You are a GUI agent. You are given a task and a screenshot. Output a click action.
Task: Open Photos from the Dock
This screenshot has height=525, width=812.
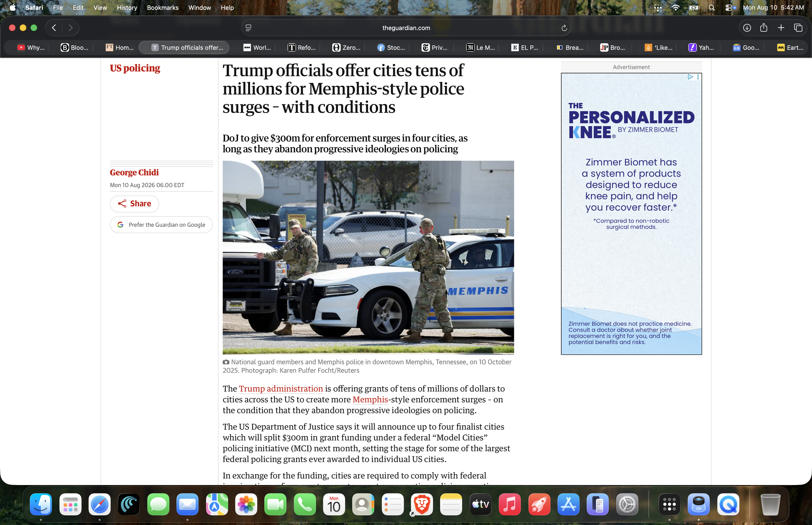pos(246,504)
